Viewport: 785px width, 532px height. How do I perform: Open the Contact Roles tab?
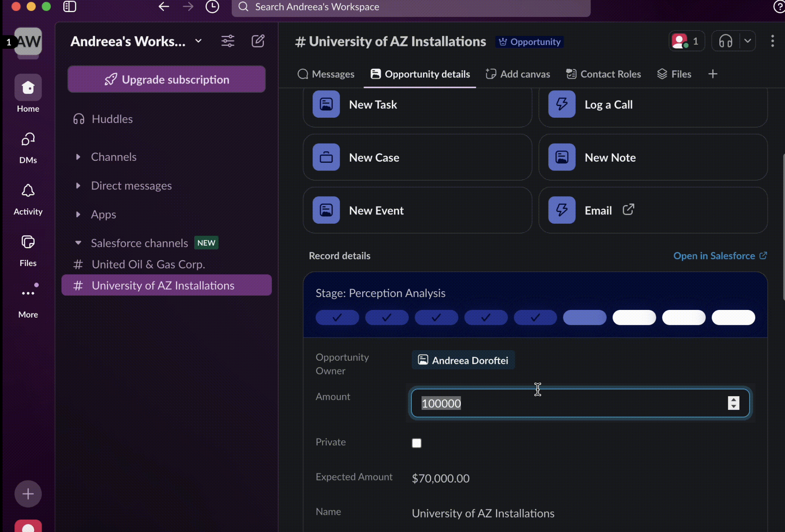click(x=603, y=74)
